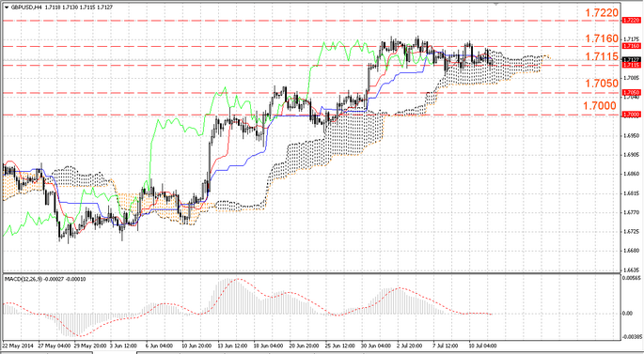Click the MACD(12,26,9) indicator label
Image resolution: width=644 pixels, height=354 pixels.
pos(23,279)
